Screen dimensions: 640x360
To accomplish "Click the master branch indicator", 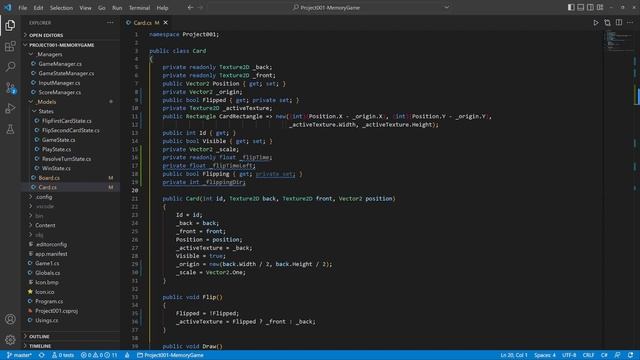I will (19, 355).
